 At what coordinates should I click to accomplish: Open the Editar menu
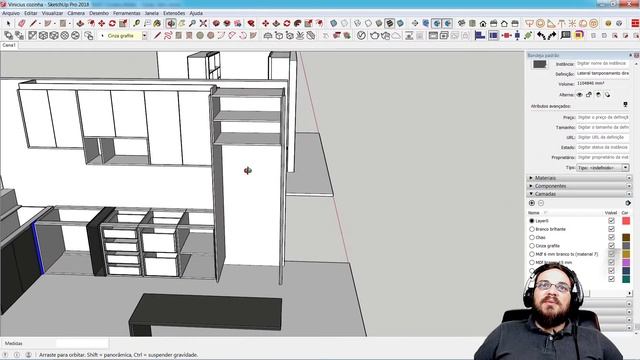click(31, 13)
